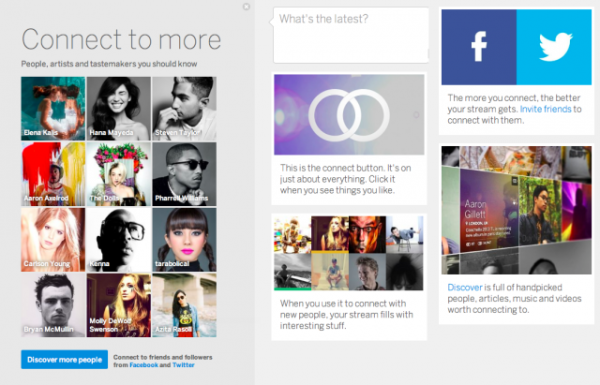600x385 pixels.
Task: Open Pharrell Williams profile tile
Action: 184,174
